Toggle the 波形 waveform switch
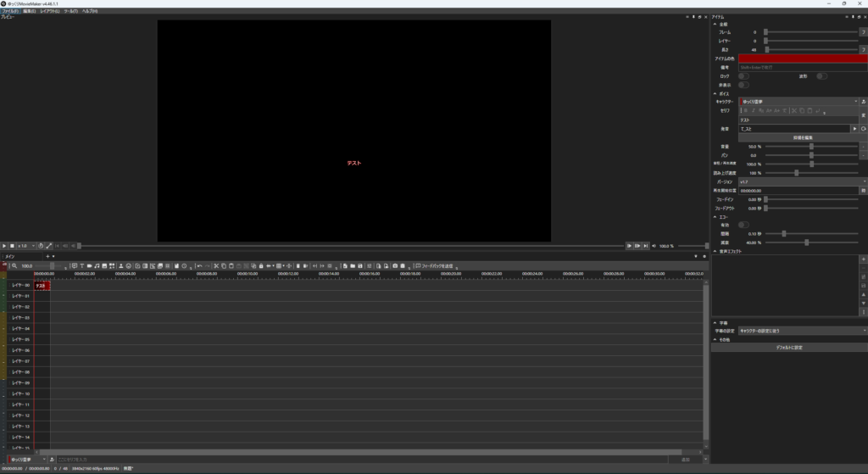 point(822,75)
